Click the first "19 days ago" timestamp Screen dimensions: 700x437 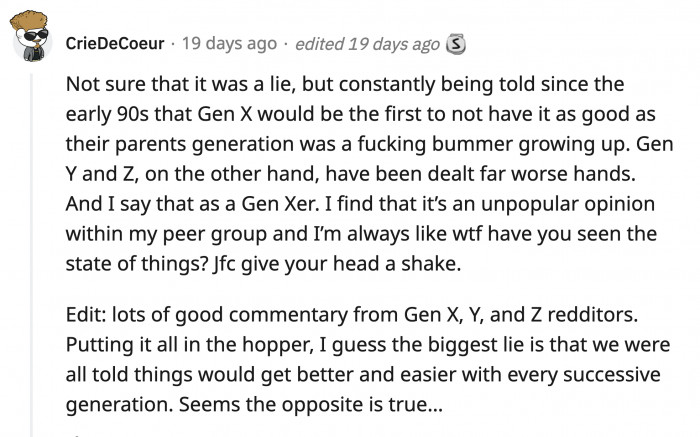click(x=227, y=44)
